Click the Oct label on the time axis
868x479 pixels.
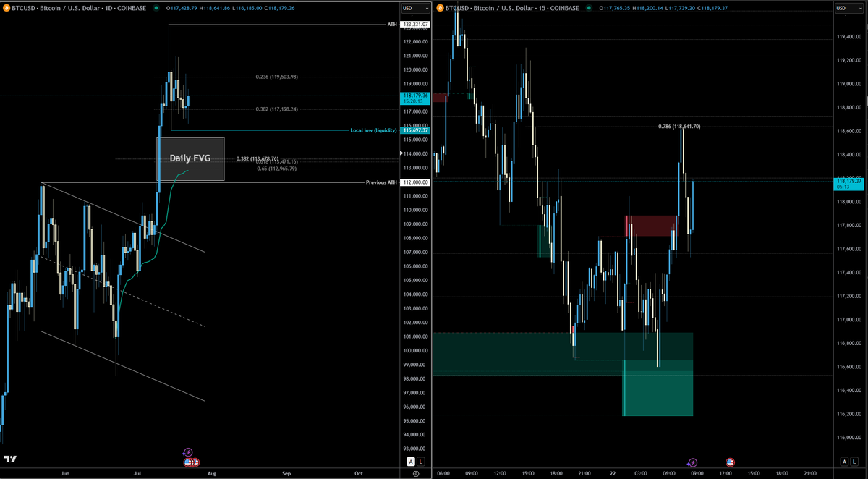(x=359, y=473)
